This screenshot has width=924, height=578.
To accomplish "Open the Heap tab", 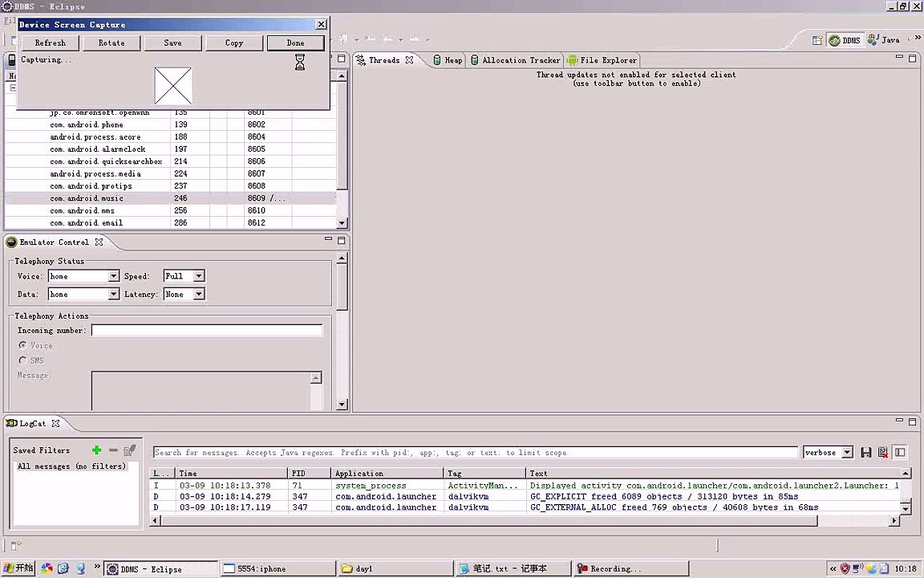I will click(448, 60).
